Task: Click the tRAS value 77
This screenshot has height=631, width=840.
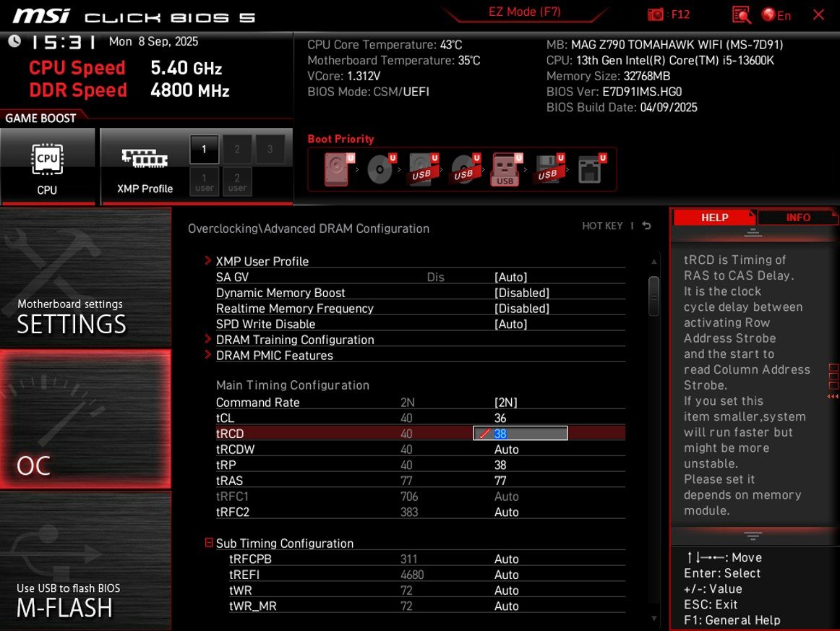Action: coord(500,481)
